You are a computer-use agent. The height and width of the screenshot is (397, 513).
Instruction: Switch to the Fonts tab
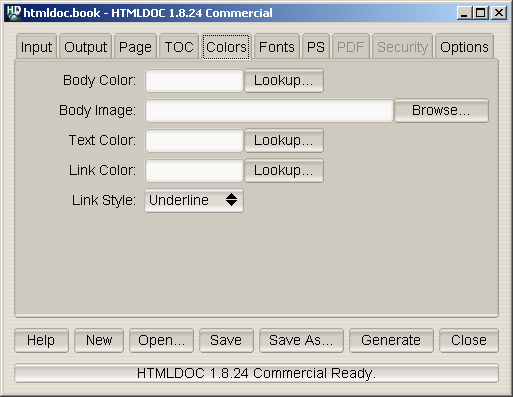[277, 47]
